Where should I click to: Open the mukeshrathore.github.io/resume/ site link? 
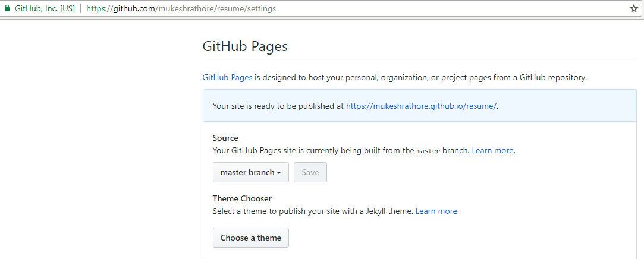tap(421, 106)
